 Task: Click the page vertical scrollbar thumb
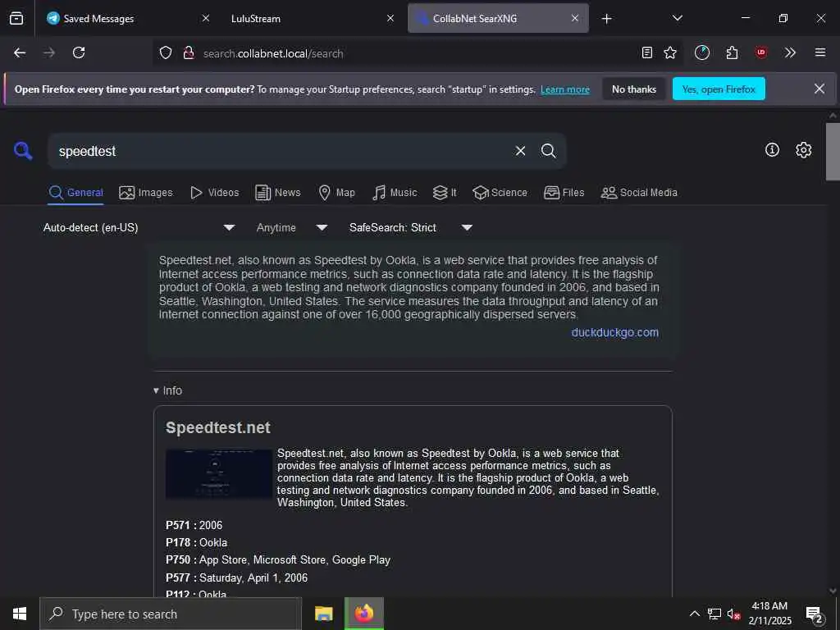click(833, 152)
